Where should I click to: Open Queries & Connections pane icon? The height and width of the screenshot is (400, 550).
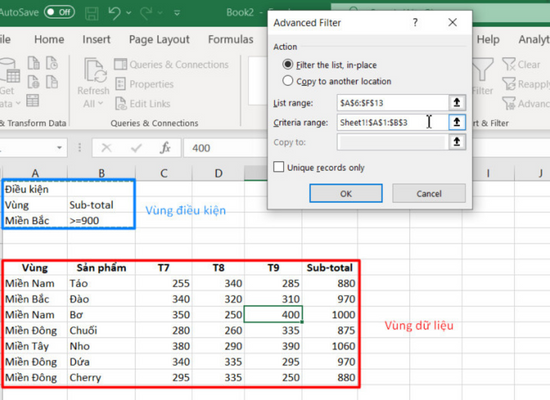121,65
